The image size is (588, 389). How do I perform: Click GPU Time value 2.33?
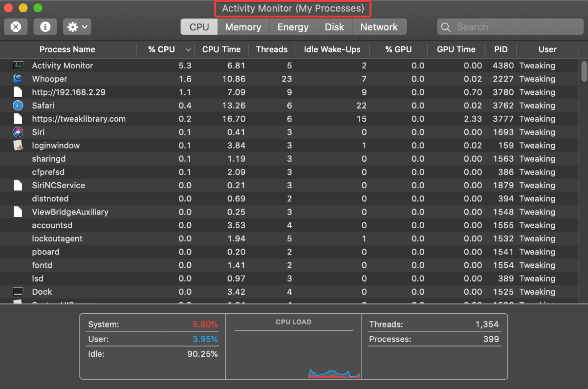click(473, 119)
